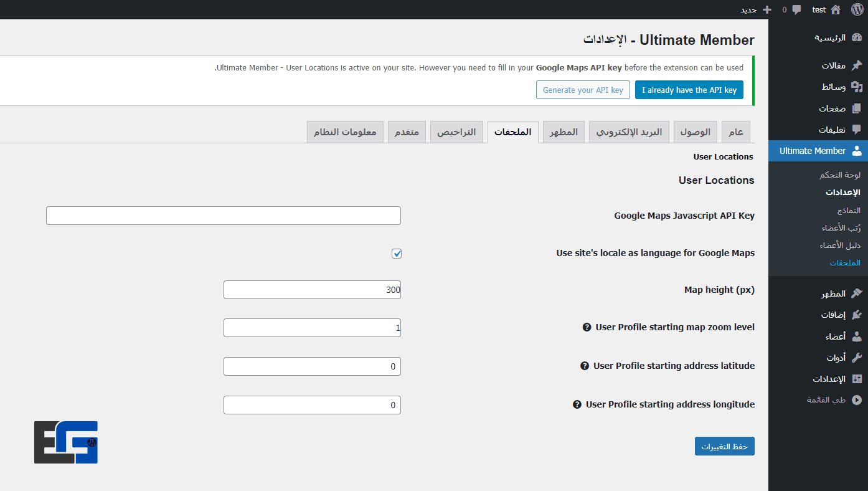Image resolution: width=868 pixels, height=491 pixels.
Task: Save settings with حفظ التغييرات button
Action: (724, 446)
